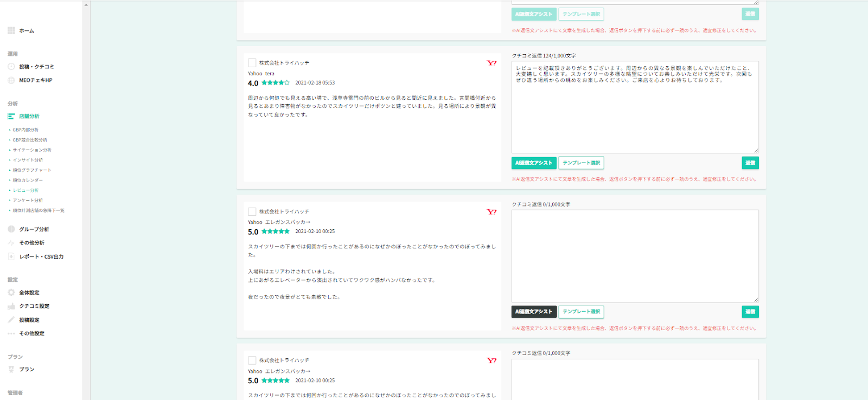Image resolution: width=868 pixels, height=400 pixels.
Task: Select GBP内部分析 submenu
Action: [25, 130]
